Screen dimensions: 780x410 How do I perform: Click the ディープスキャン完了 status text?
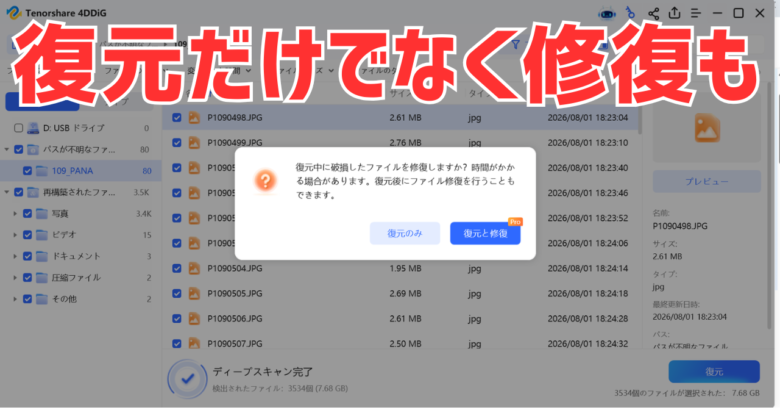[263, 372]
